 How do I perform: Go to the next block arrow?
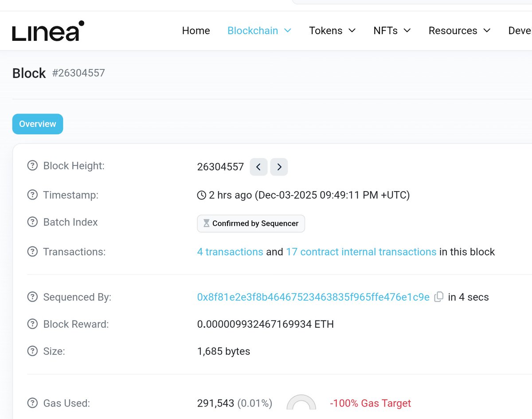coord(279,167)
